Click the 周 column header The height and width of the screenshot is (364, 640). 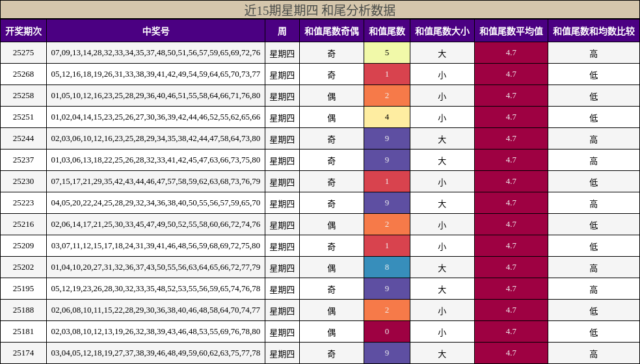[x=282, y=31]
